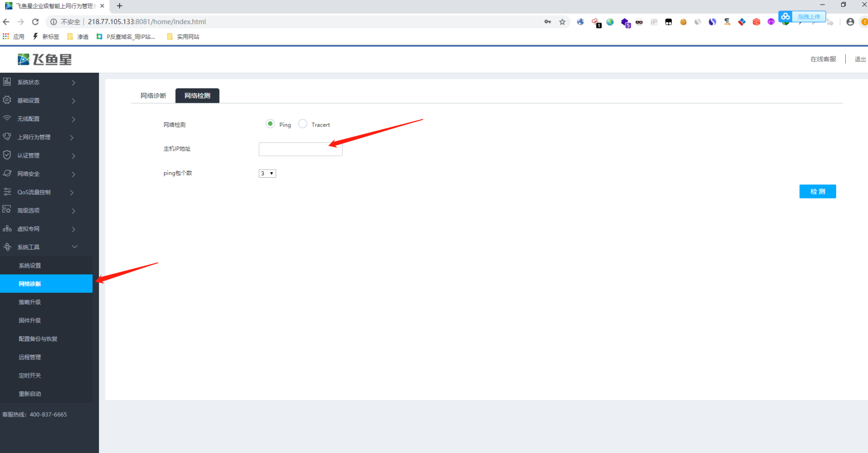The width and height of the screenshot is (868, 453).
Task: Switch to the 网络检测 tab
Action: pos(197,95)
